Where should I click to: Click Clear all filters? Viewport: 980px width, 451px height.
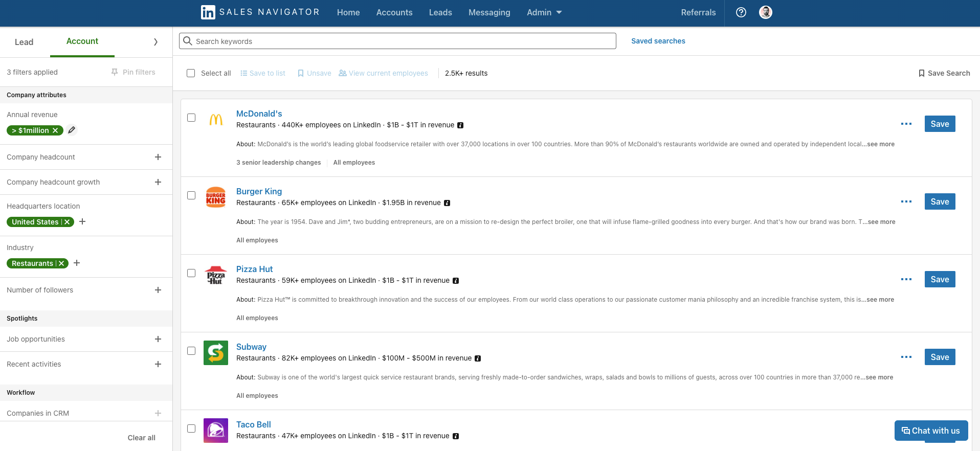point(142,438)
